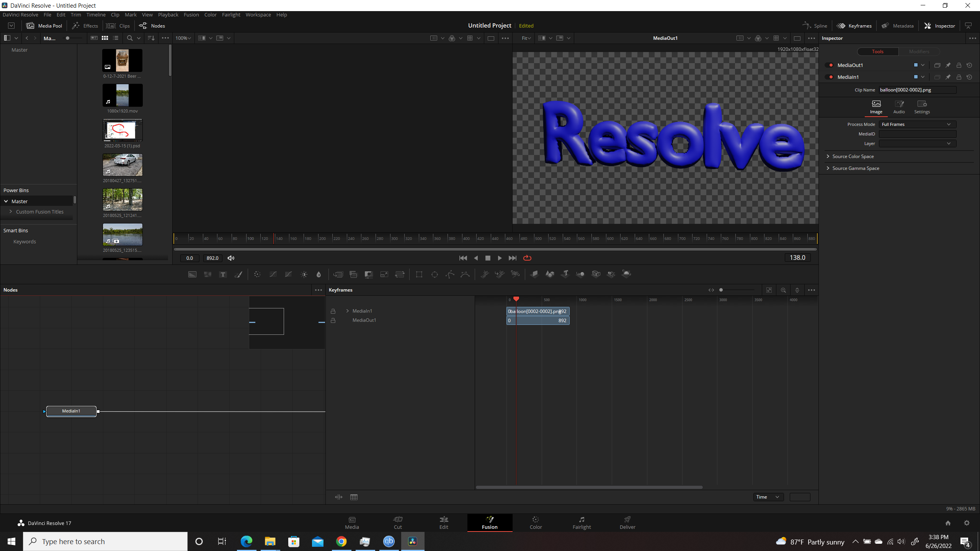Add a Transform tool from the toolbar
980x551 pixels.
tap(400, 274)
